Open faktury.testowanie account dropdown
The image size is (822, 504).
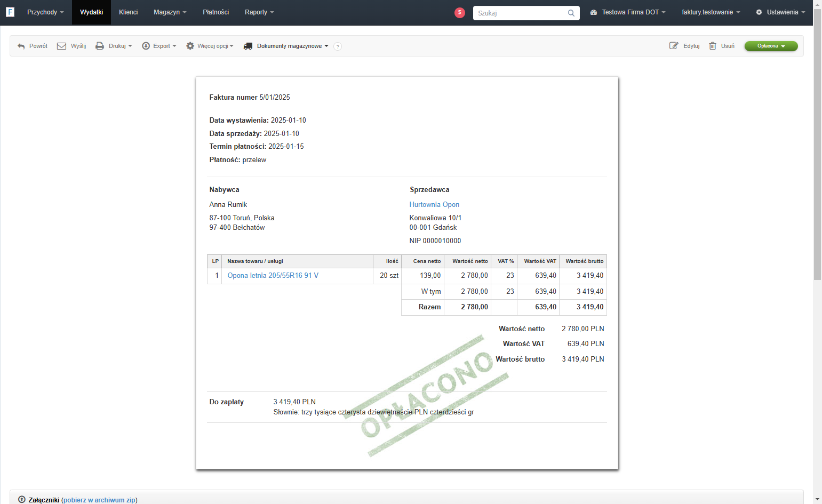711,12
